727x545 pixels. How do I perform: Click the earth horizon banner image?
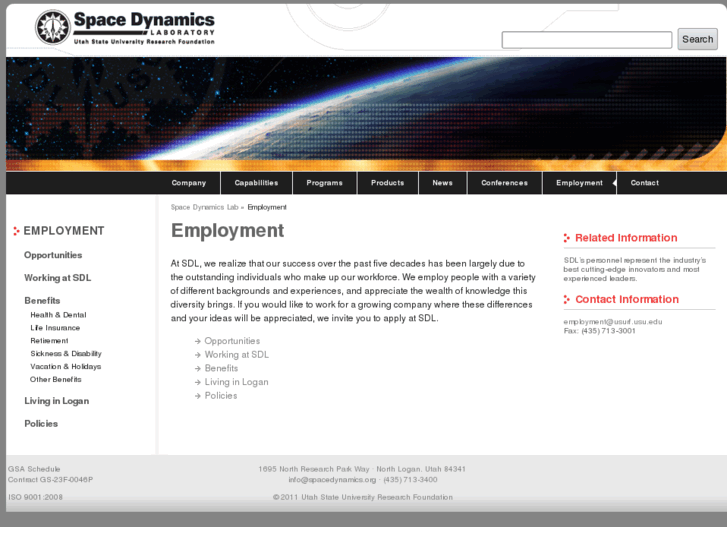366,114
